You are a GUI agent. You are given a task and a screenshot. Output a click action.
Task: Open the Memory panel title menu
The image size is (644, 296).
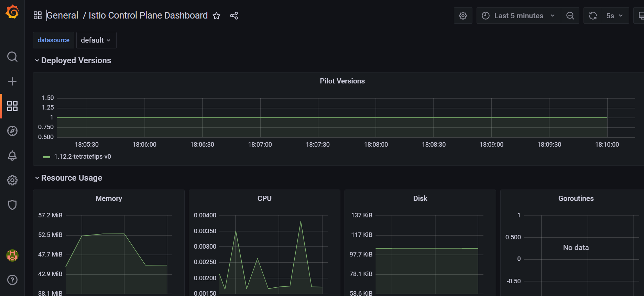[x=109, y=198]
